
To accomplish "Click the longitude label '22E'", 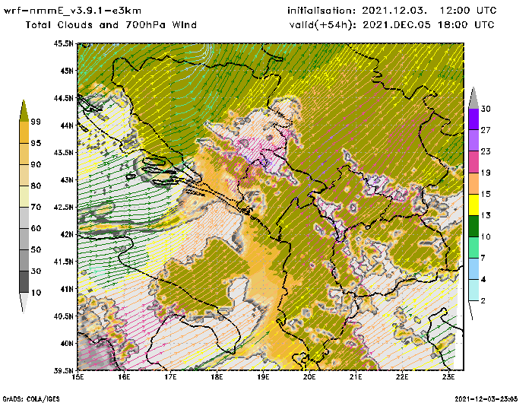I will point(402,377).
